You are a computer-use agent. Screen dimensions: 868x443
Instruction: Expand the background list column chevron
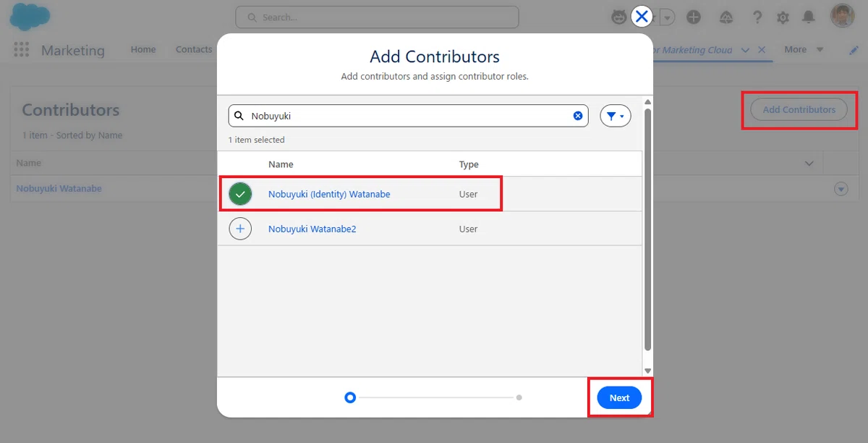click(x=809, y=164)
